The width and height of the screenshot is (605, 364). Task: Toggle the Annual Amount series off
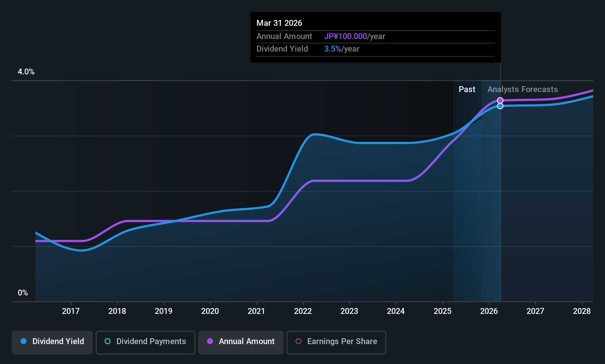[x=241, y=342]
